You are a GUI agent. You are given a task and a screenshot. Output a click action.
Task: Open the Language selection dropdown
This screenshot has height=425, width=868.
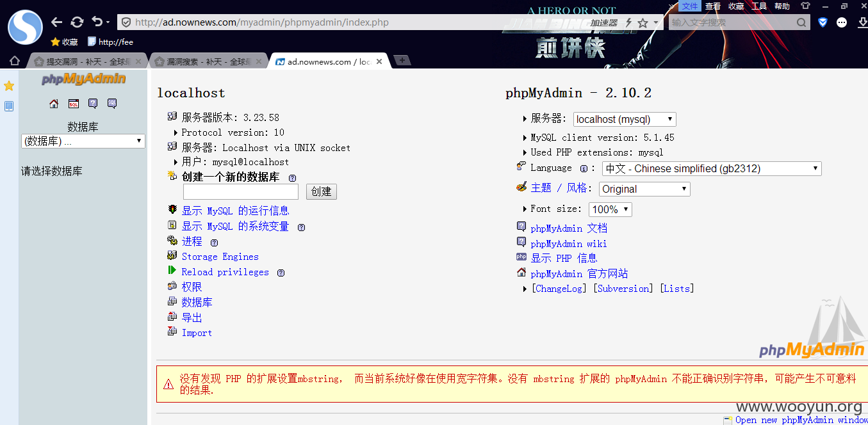point(712,168)
